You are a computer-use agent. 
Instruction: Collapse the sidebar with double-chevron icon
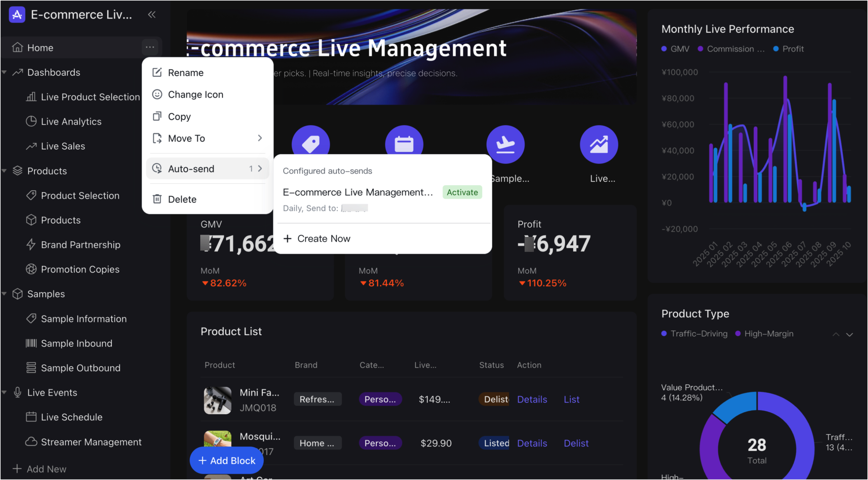pyautogui.click(x=152, y=14)
